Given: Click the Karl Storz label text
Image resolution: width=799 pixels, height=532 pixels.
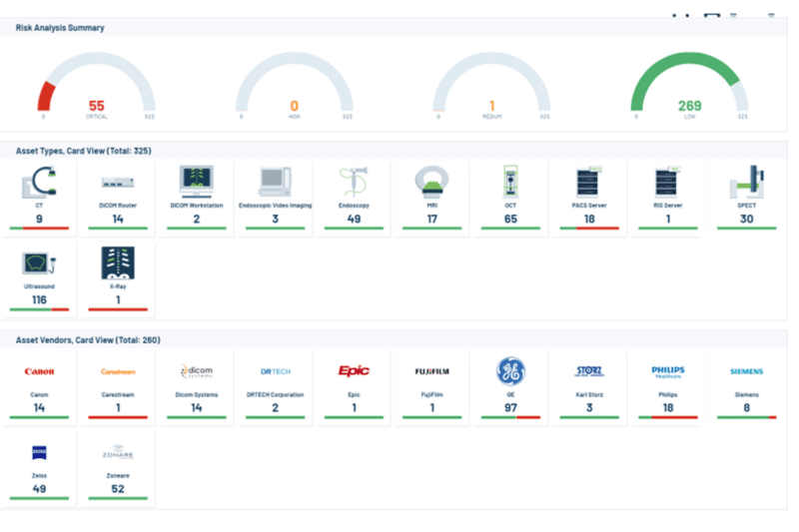Looking at the screenshot, I should 589,394.
